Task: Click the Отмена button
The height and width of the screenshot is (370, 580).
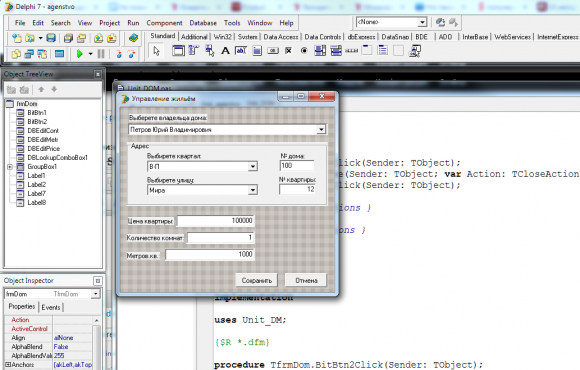Action: pos(306,280)
